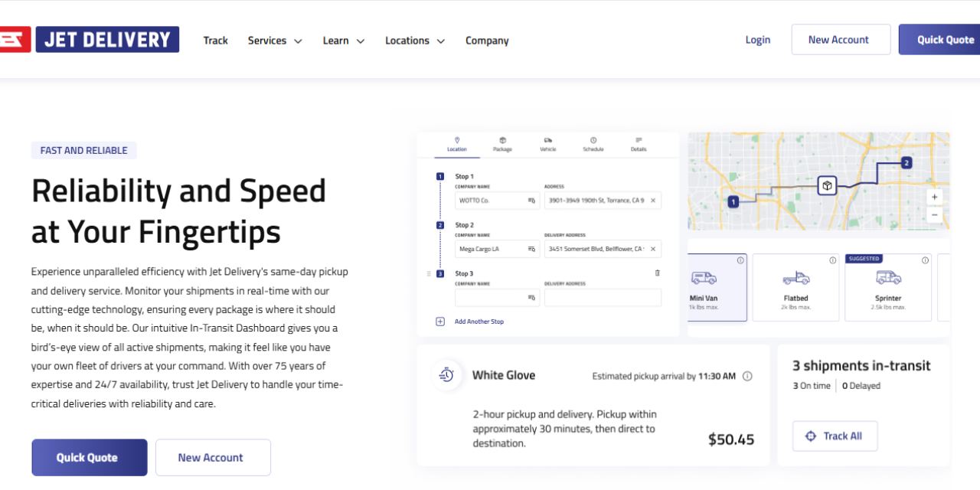Click the package marker on the map

point(827,185)
